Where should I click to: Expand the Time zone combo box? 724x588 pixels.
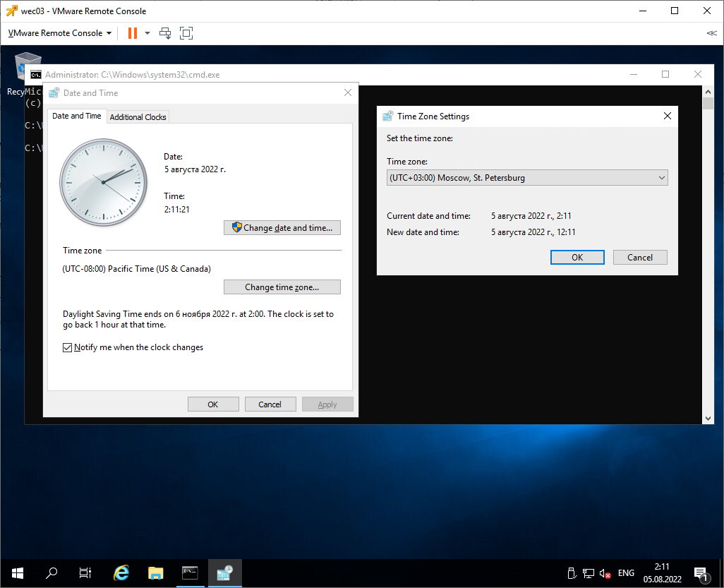tap(527, 178)
